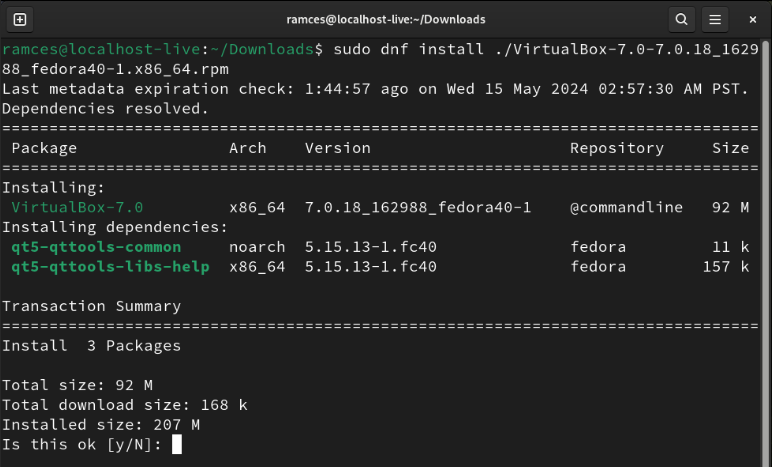This screenshot has width=772, height=467.
Task: Click 'Install 3 Packages' line
Action: click(92, 345)
